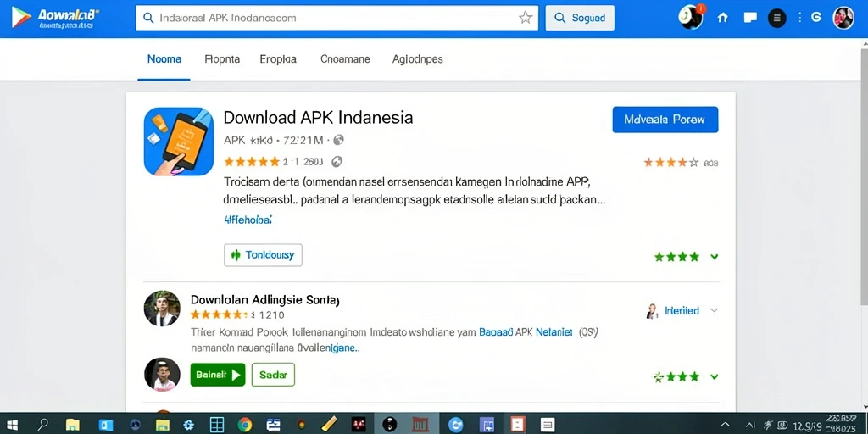
Task: Open the Outlook icon on the taskbar
Action: tap(105, 425)
